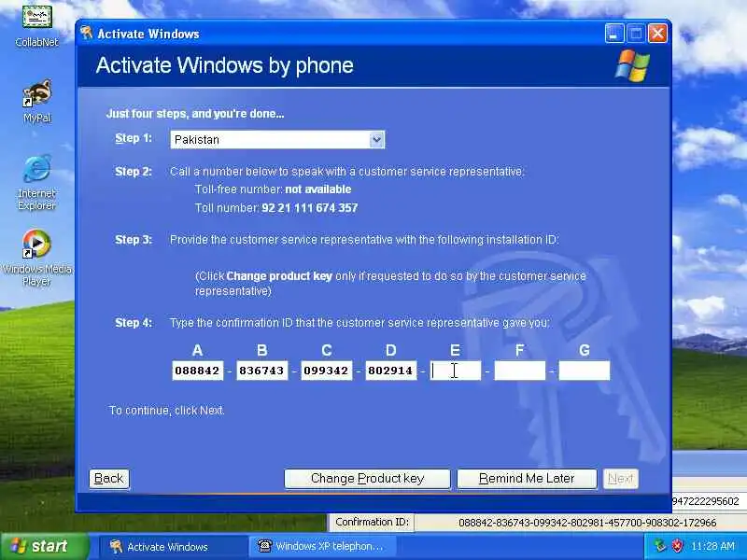The height and width of the screenshot is (560, 747).
Task: Close the Activate Windows dialog
Action: 657,34
